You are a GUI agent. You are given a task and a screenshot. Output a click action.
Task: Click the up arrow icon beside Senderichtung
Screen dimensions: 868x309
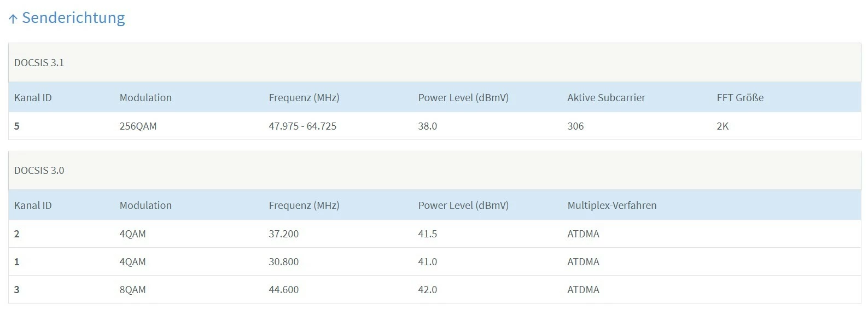click(x=13, y=19)
